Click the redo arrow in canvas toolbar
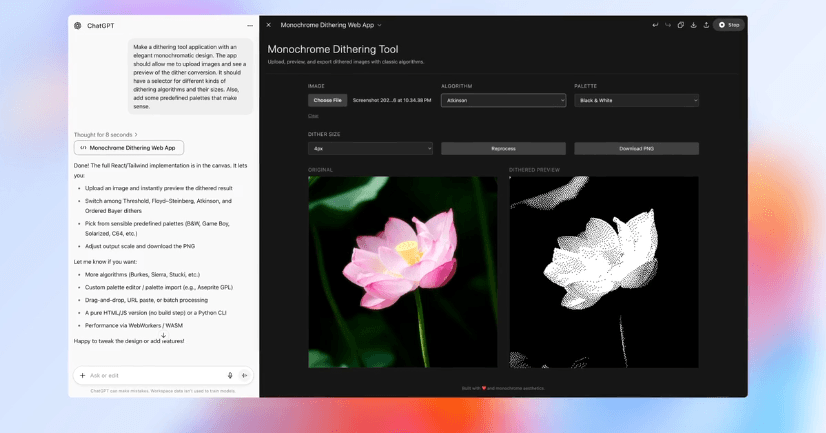Image resolution: width=826 pixels, height=433 pixels. [667, 25]
